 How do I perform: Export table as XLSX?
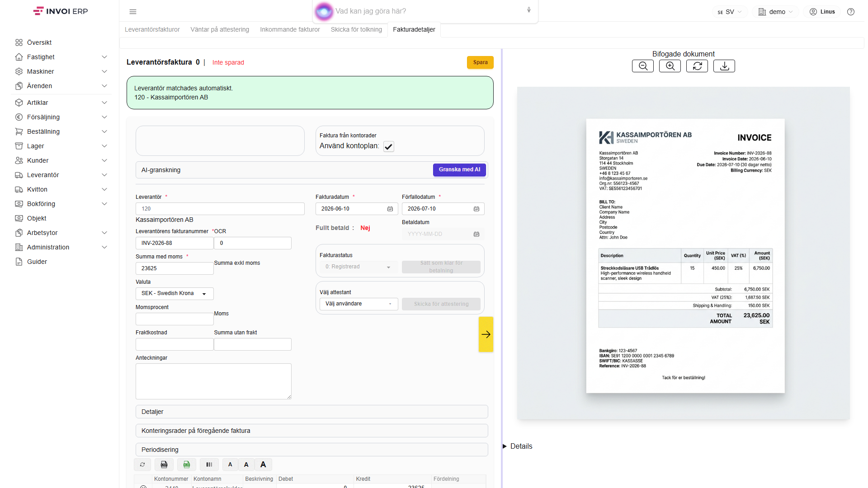187,465
